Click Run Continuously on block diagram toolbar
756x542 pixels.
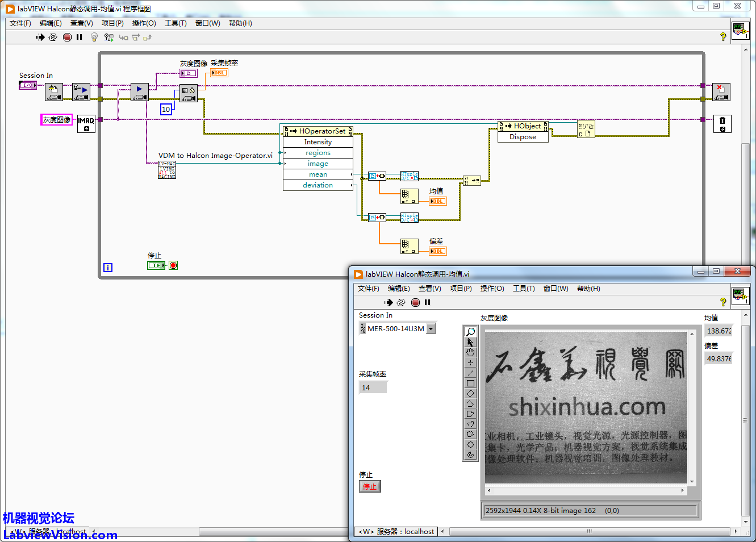click(53, 37)
